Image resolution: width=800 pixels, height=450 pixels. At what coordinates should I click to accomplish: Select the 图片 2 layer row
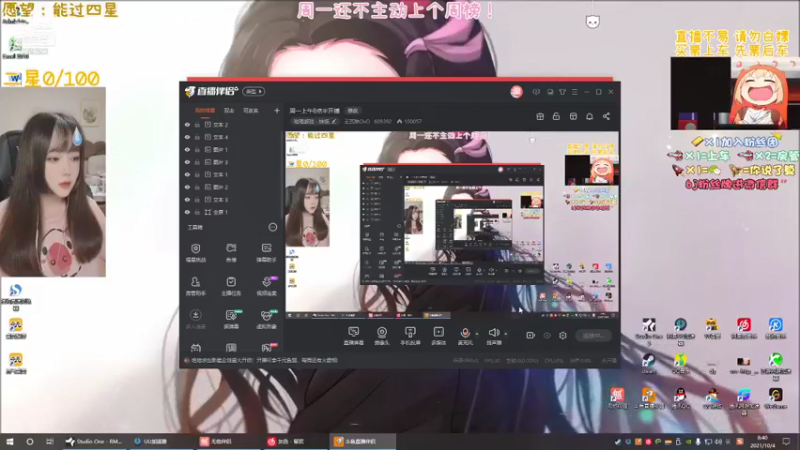coord(232,187)
